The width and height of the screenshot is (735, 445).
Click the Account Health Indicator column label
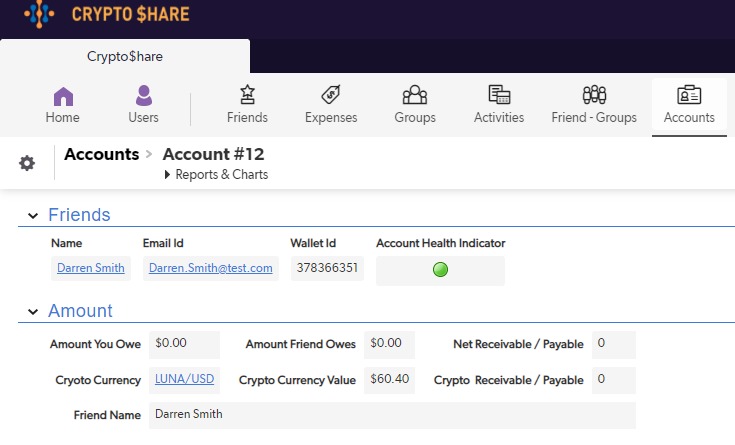pyautogui.click(x=441, y=243)
